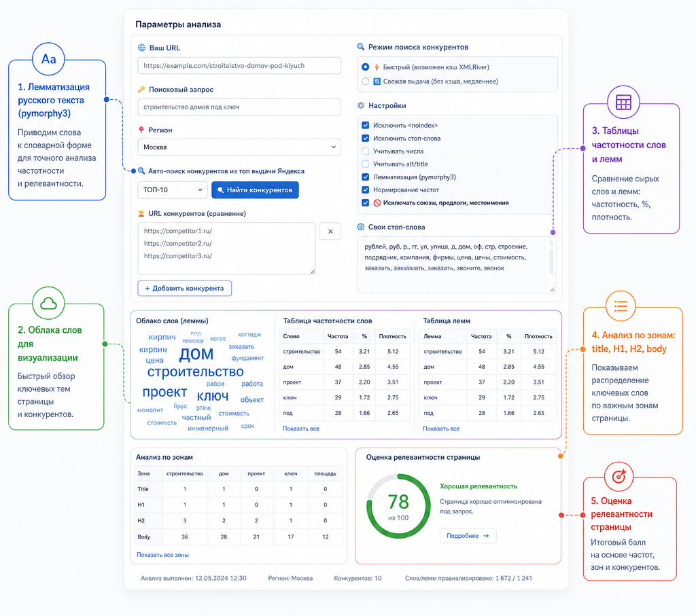Screen dimensions: 696x616
Task: Click the Хорошая релевантность status text
Action: 478,486
